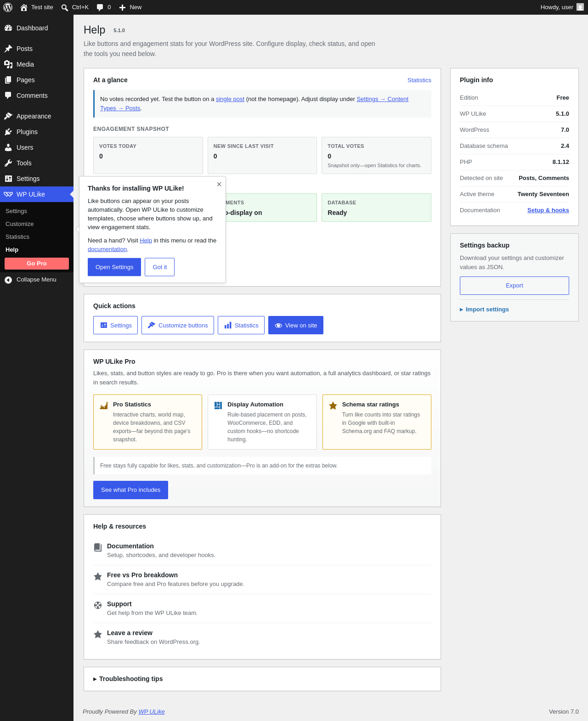Click the Pro Statistics chart icon
Screen dimensions: 588x721
104,406
